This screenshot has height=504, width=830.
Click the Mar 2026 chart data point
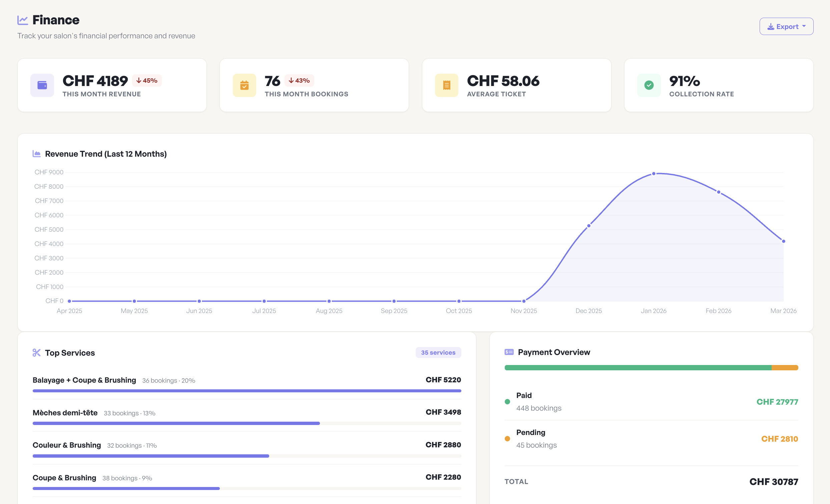click(783, 241)
